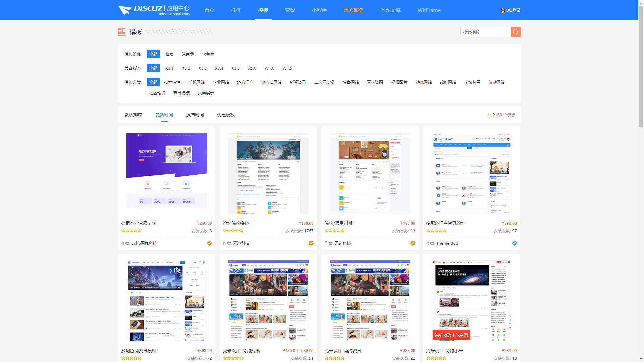Click the page vertical scrollbar down arrow
The width and height of the screenshot is (644, 362).
(641, 359)
